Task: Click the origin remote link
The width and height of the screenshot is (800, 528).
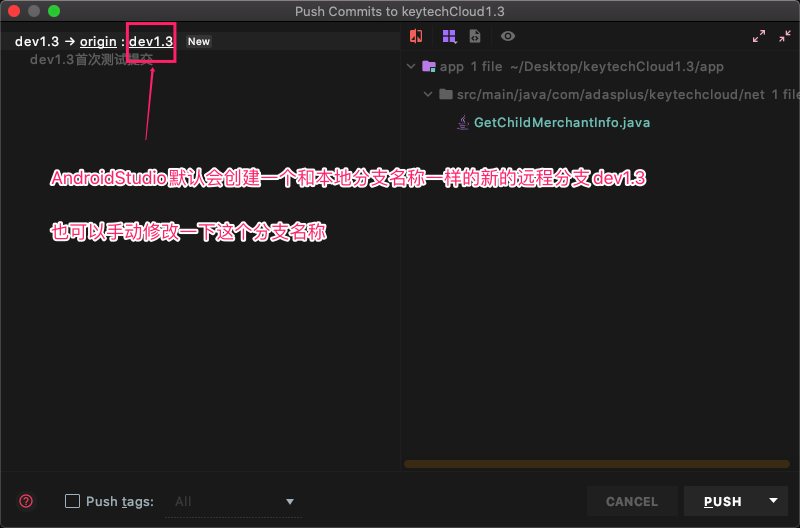Action: point(98,41)
